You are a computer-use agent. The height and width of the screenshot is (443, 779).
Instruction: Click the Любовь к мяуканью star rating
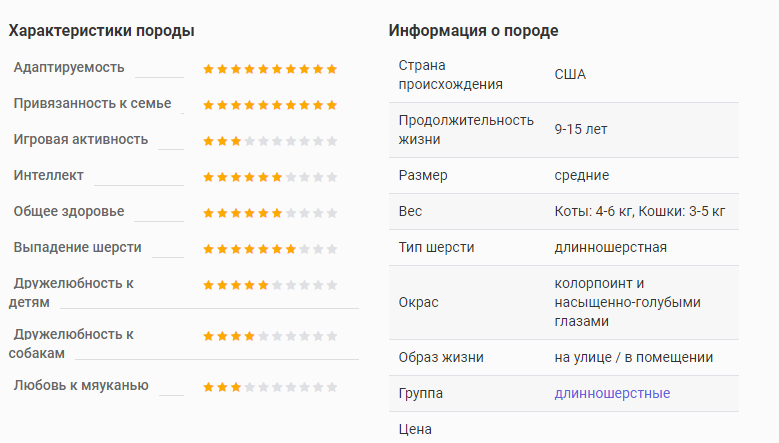270,387
